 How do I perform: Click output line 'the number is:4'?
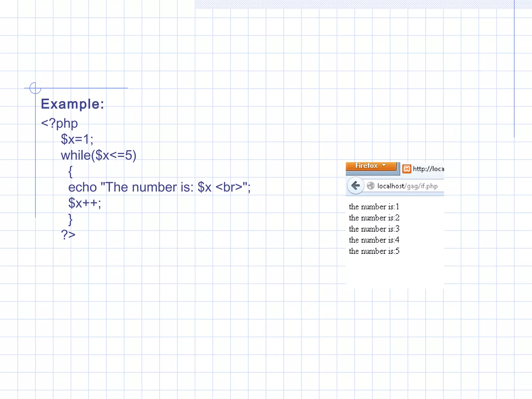tap(374, 240)
